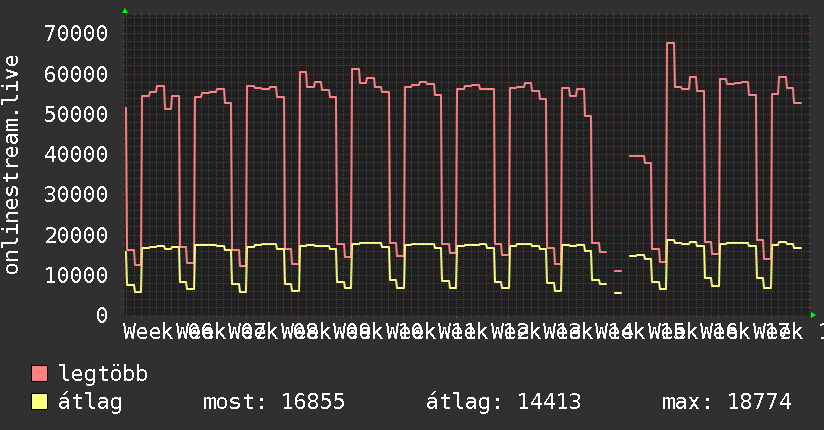Click the 20000 y-axis label
Viewport: 824px width, 430px height.
(76, 235)
